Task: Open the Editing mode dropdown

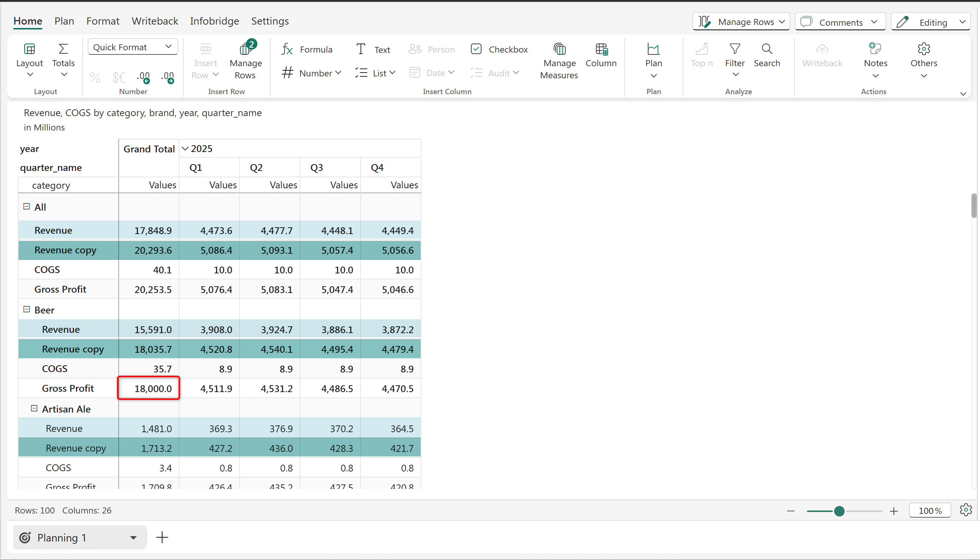Action: [x=930, y=22]
